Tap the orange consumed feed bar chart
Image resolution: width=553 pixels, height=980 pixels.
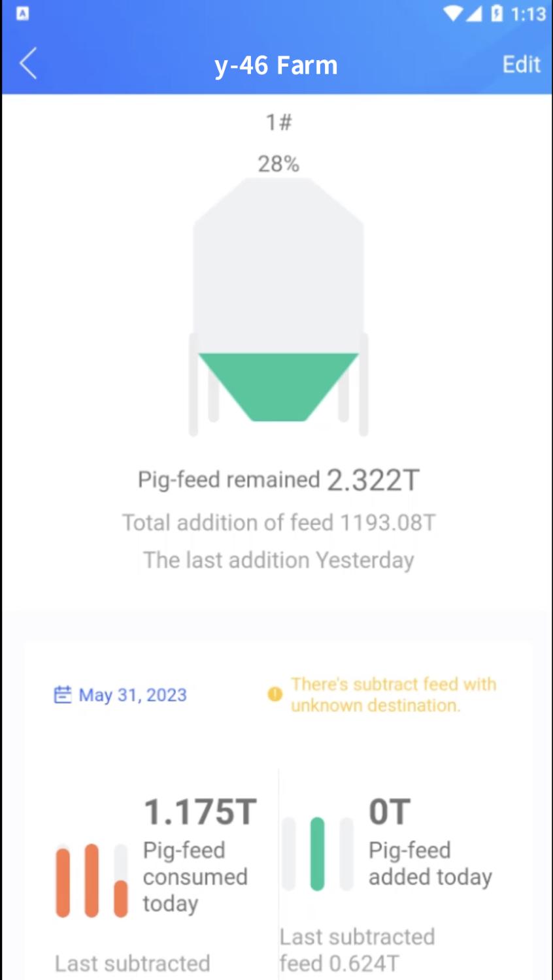coord(92,881)
